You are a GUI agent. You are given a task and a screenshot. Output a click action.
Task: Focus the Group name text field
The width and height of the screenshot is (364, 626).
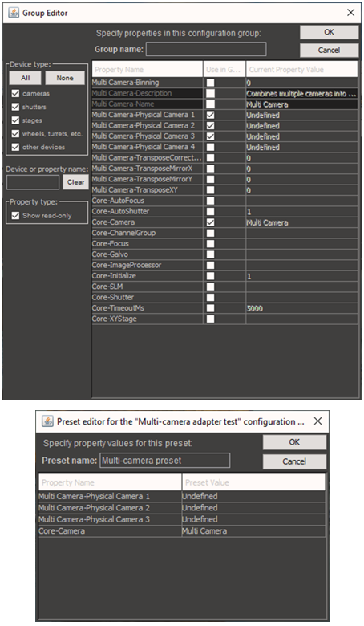206,50
